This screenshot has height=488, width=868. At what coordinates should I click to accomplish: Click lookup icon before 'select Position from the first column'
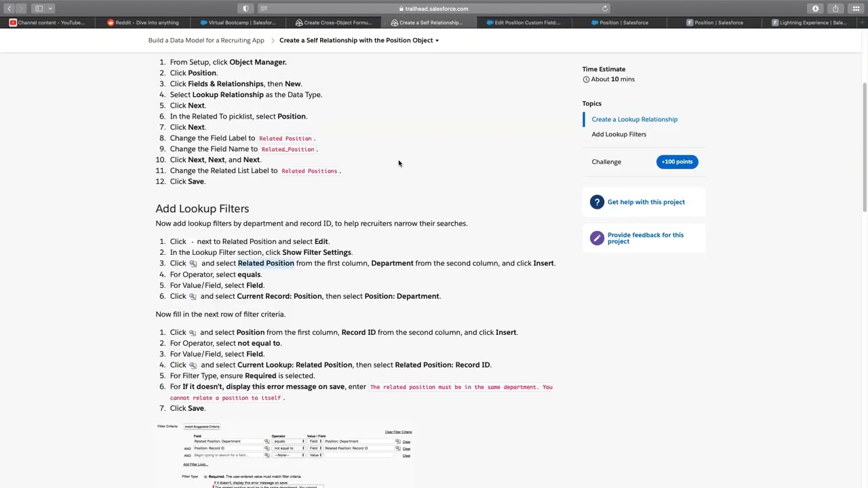(193, 333)
